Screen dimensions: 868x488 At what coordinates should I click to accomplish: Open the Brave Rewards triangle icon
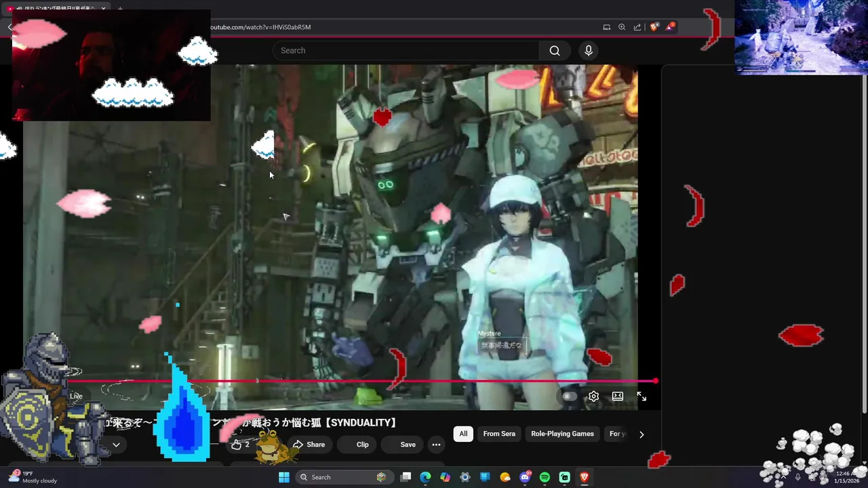point(670,27)
